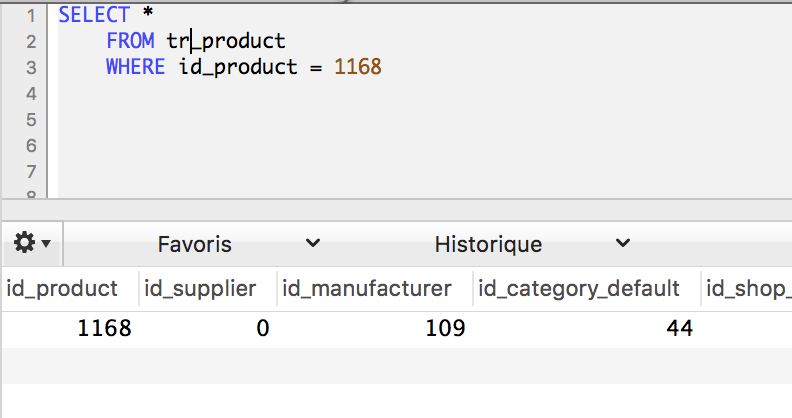This screenshot has height=418, width=792.
Task: Place cursor on tr_product table name
Action: coord(226,41)
